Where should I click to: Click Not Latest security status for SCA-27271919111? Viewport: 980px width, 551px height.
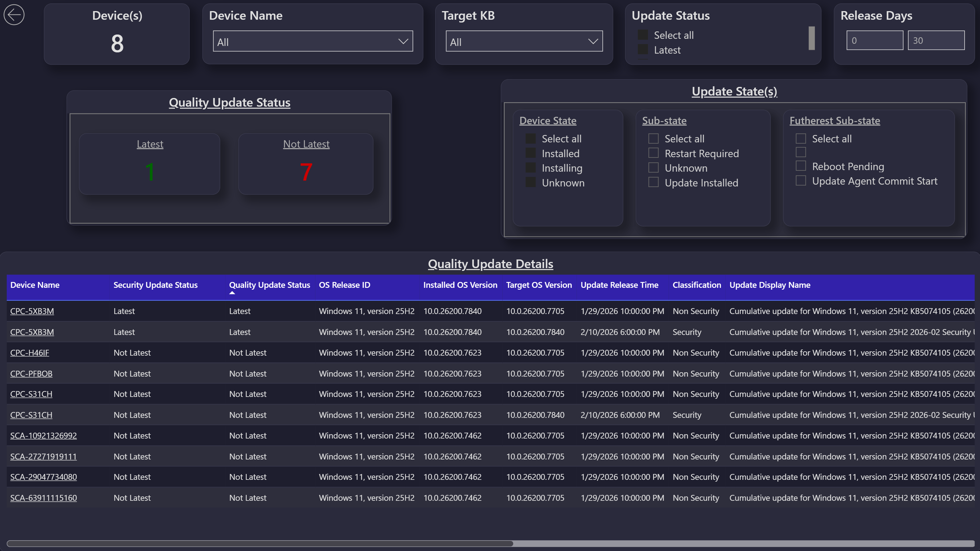pos(132,457)
